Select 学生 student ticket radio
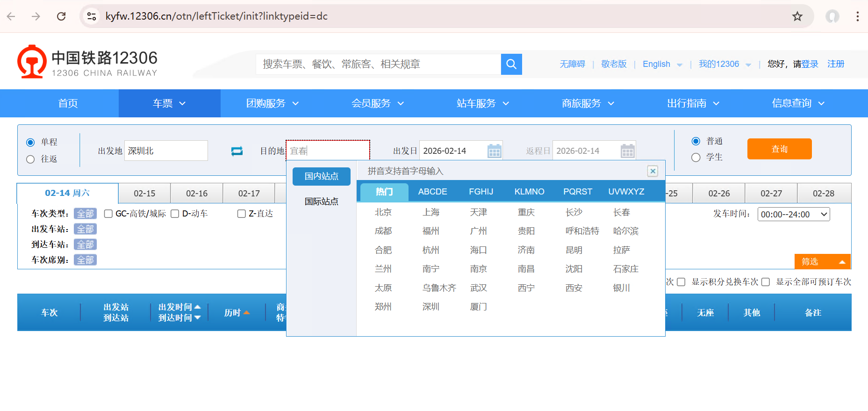The height and width of the screenshot is (411, 868). (x=696, y=158)
